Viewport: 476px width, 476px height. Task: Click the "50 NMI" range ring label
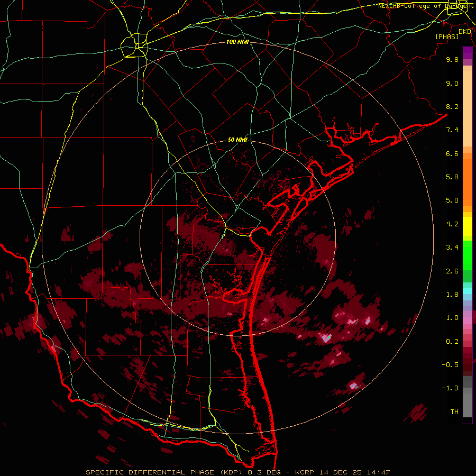[x=237, y=140]
